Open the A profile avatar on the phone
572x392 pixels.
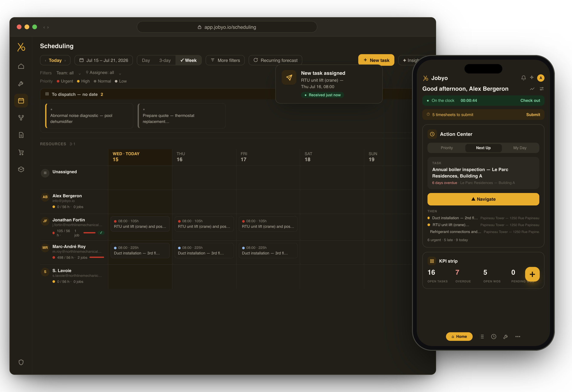pyautogui.click(x=540, y=78)
